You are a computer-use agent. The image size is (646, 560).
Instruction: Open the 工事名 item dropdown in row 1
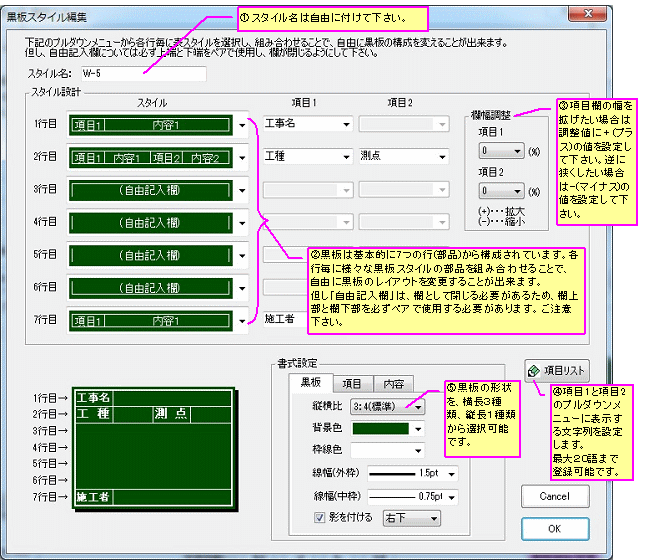(308, 124)
